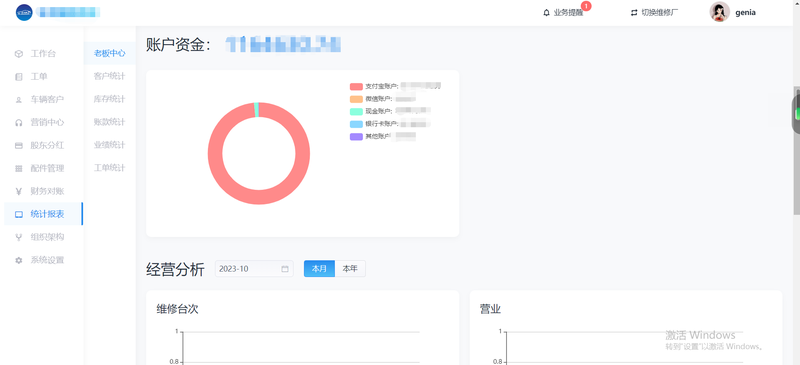The width and height of the screenshot is (800, 365).
Task: Navigate to 财务对账
Action: click(43, 191)
